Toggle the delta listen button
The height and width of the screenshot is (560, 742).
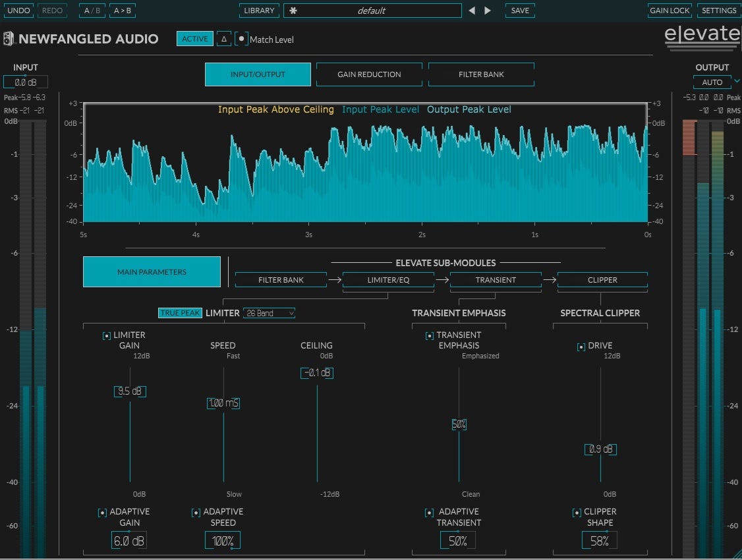(x=224, y=39)
